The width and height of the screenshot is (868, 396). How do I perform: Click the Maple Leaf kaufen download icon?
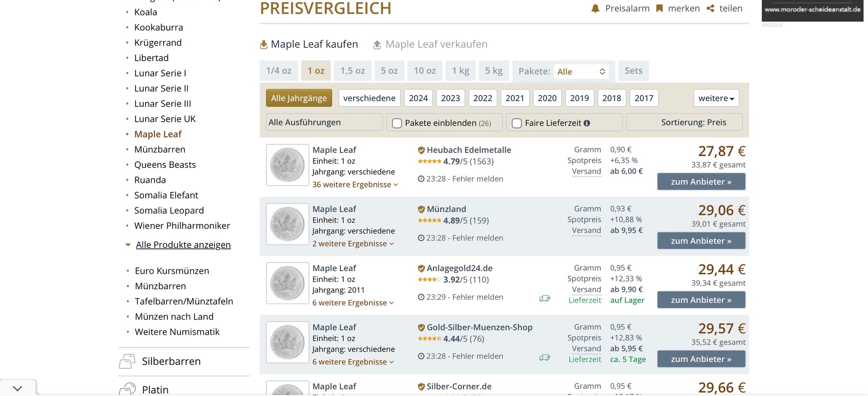(264, 45)
